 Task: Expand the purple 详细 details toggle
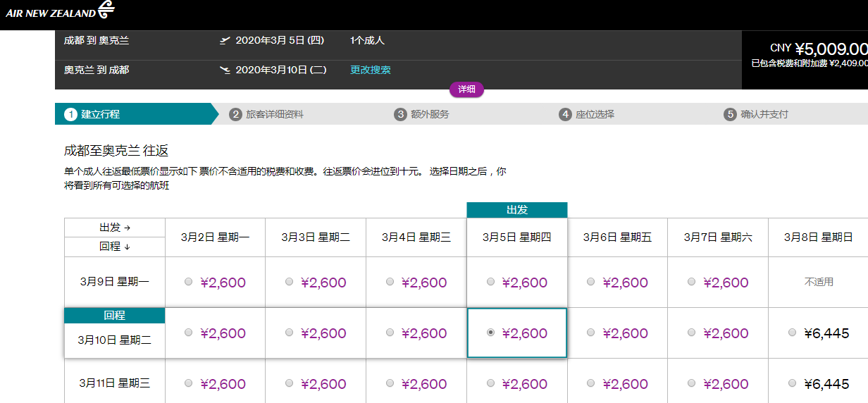click(x=466, y=89)
